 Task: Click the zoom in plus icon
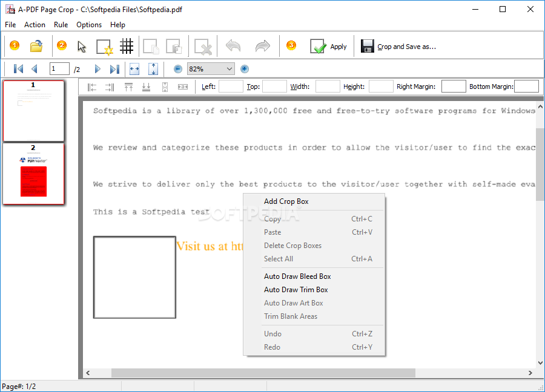click(245, 69)
